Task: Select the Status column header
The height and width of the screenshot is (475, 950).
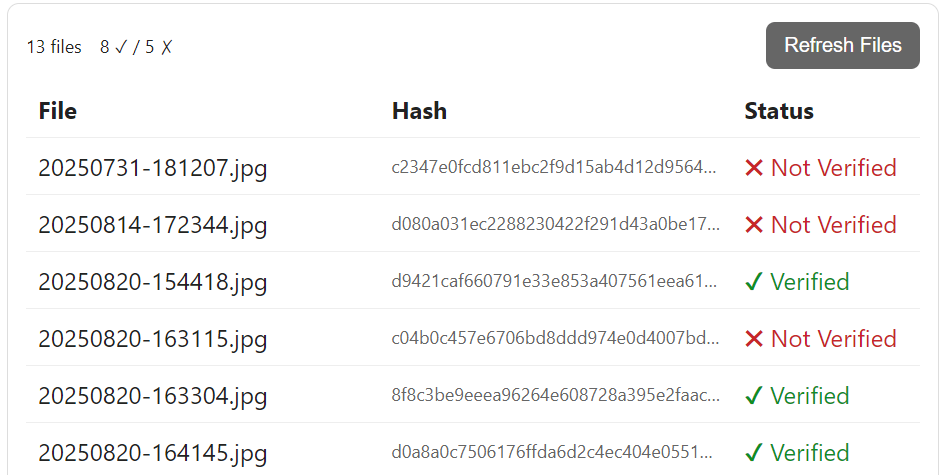Action: click(x=779, y=111)
